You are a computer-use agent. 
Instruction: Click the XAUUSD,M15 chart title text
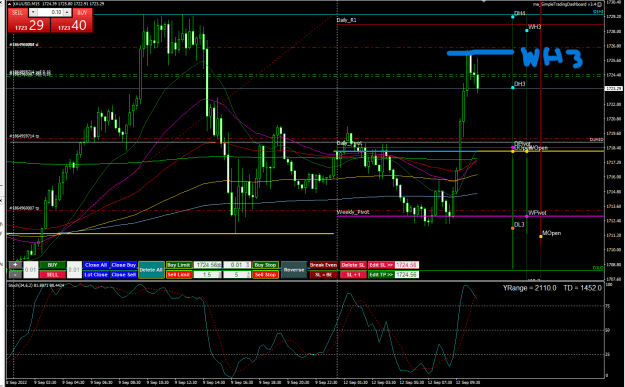point(26,4)
